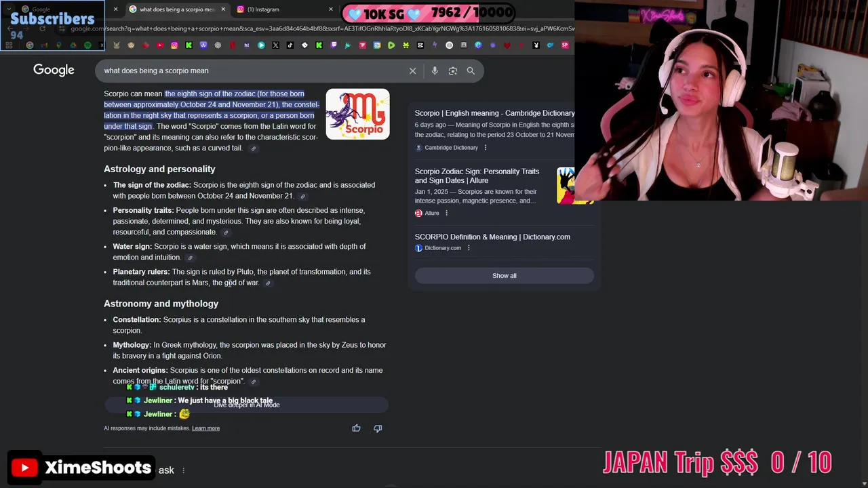The width and height of the screenshot is (868, 488).
Task: Click the 'Astronomy and mythology' heading
Action: [161, 304]
